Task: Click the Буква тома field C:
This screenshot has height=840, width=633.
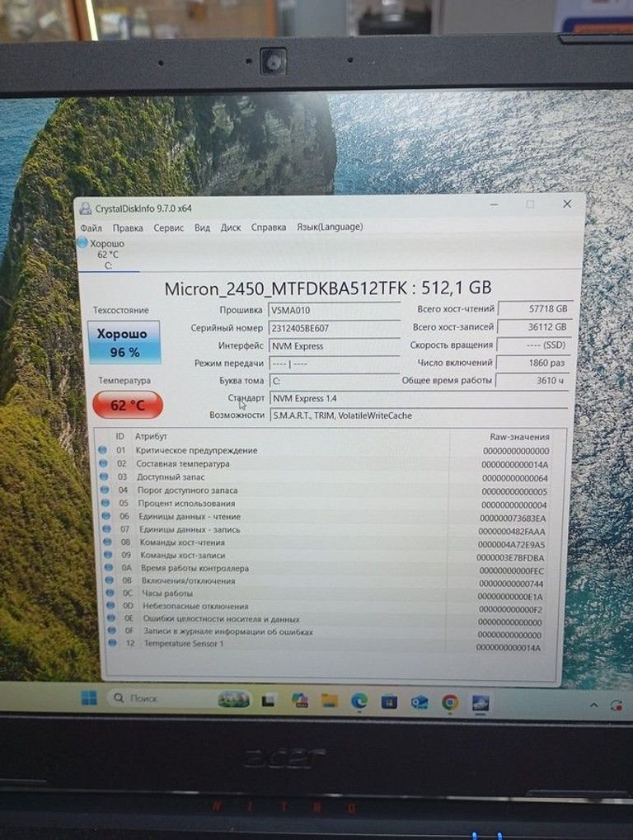Action: 334,381
